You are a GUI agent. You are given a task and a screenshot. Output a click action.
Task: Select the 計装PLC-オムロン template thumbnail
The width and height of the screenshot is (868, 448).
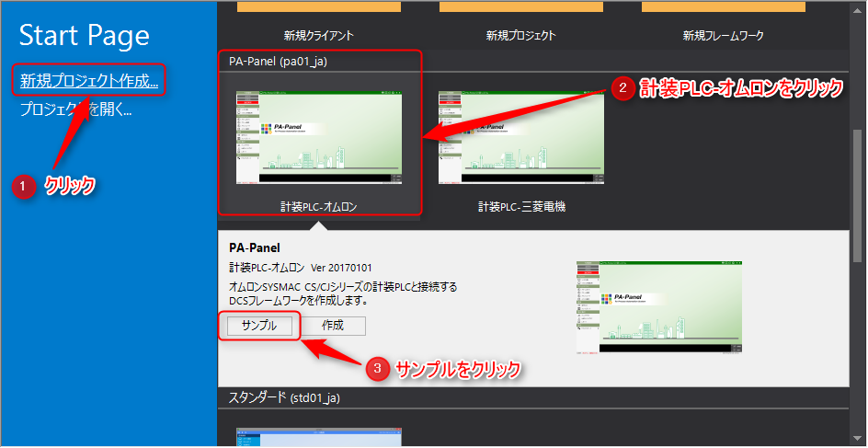pos(319,137)
